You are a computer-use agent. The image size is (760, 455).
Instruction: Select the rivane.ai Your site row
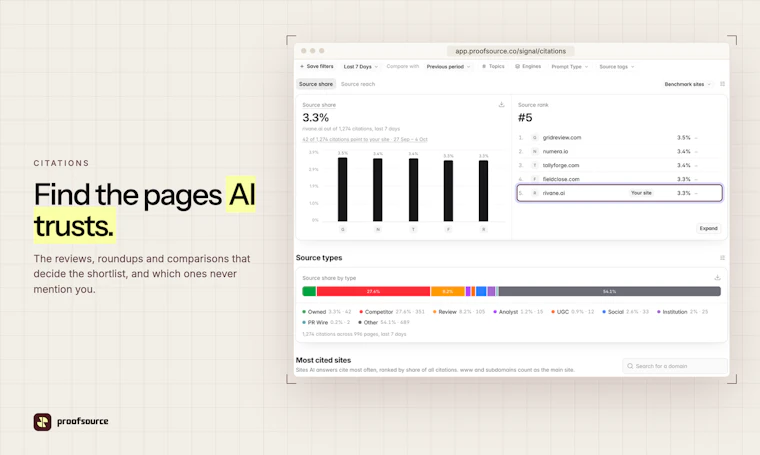click(619, 193)
